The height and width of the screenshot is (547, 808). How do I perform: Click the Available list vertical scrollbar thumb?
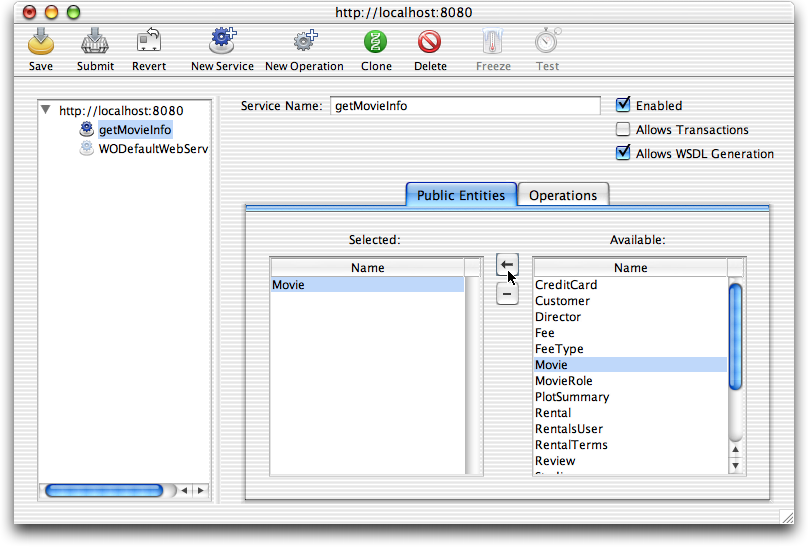[x=735, y=336]
